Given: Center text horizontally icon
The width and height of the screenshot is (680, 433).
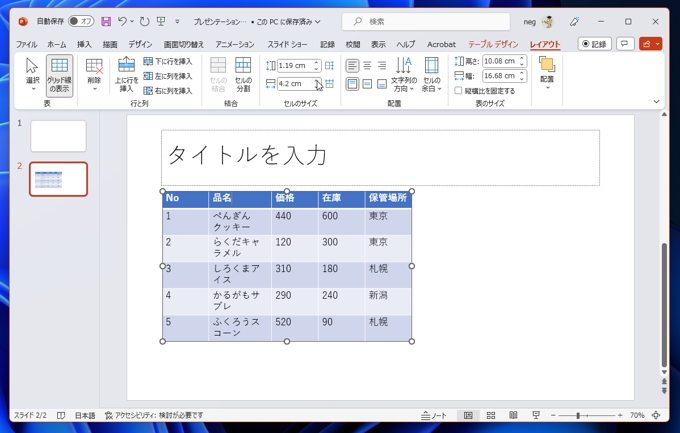Looking at the screenshot, I should (x=367, y=66).
